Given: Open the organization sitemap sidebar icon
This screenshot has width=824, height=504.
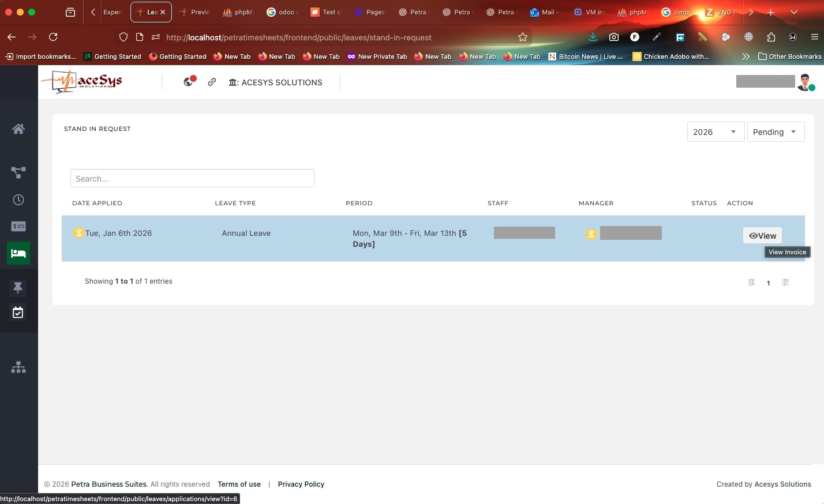Looking at the screenshot, I should 18,367.
